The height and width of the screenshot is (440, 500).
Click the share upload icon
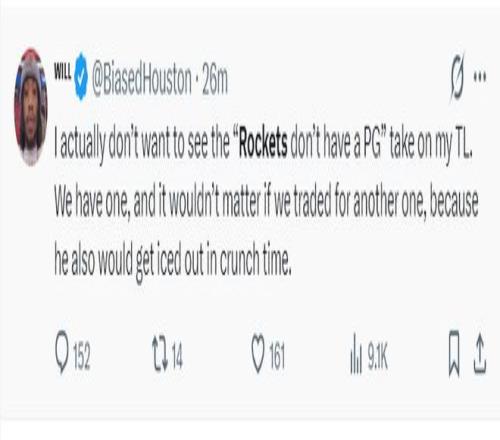coord(480,353)
